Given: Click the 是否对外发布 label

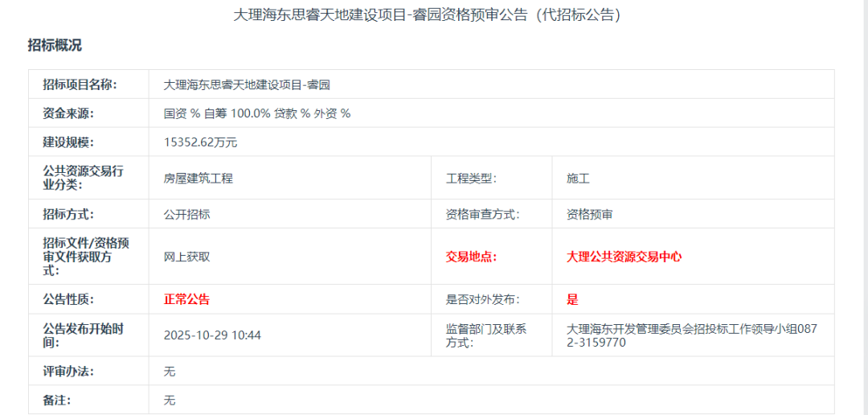Looking at the screenshot, I should tap(483, 300).
